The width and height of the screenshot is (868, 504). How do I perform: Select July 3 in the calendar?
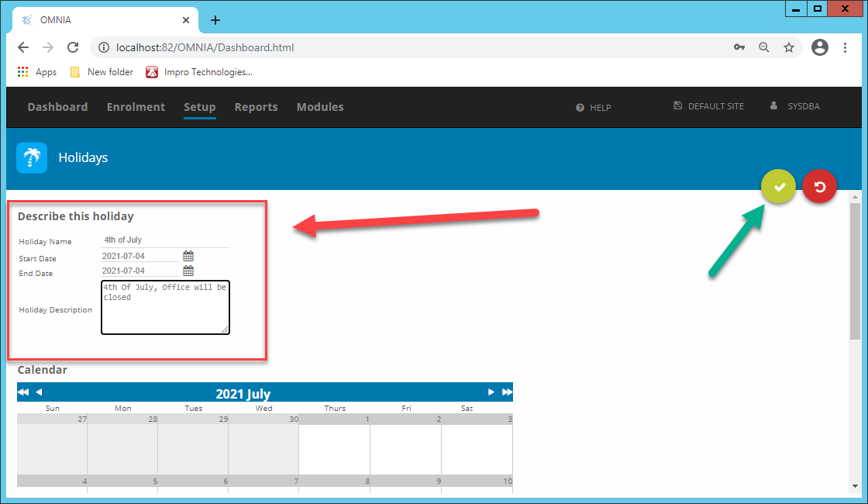pyautogui.click(x=477, y=444)
